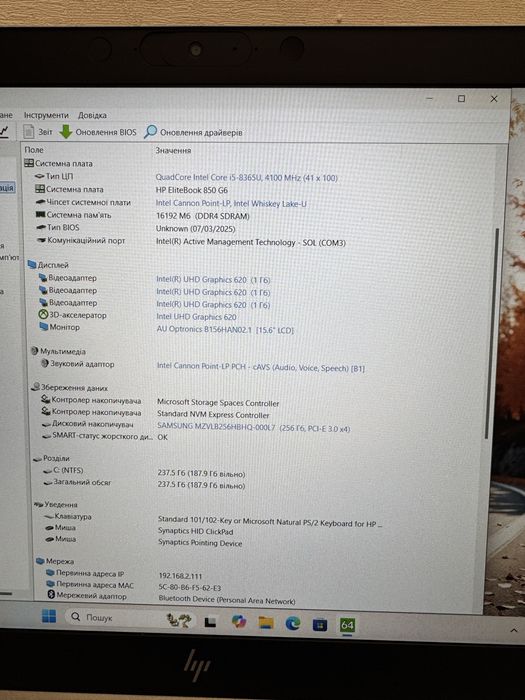Click the Збереження даних group icon
The image size is (525, 700).
click(36, 387)
